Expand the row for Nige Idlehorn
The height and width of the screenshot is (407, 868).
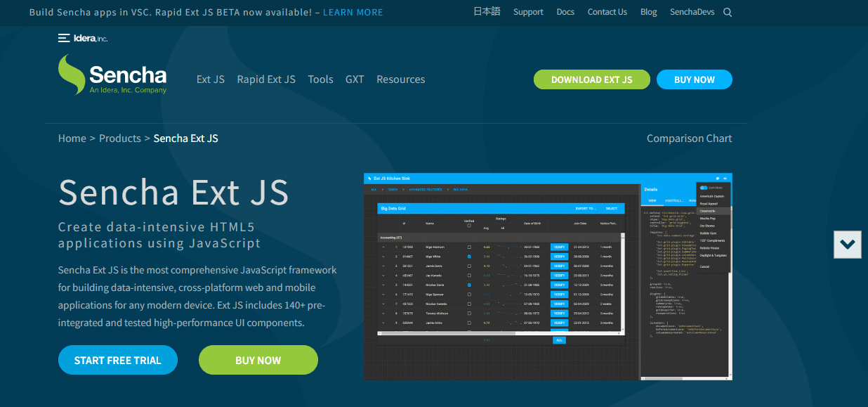coord(383,247)
